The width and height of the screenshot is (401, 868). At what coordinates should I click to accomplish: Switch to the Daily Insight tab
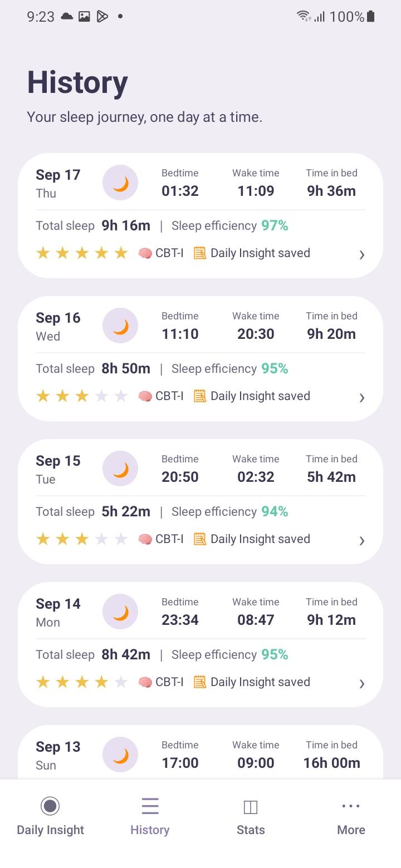50,817
